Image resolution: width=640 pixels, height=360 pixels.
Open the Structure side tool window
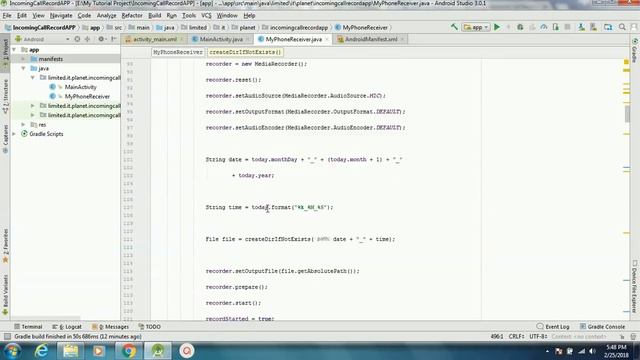[5, 96]
